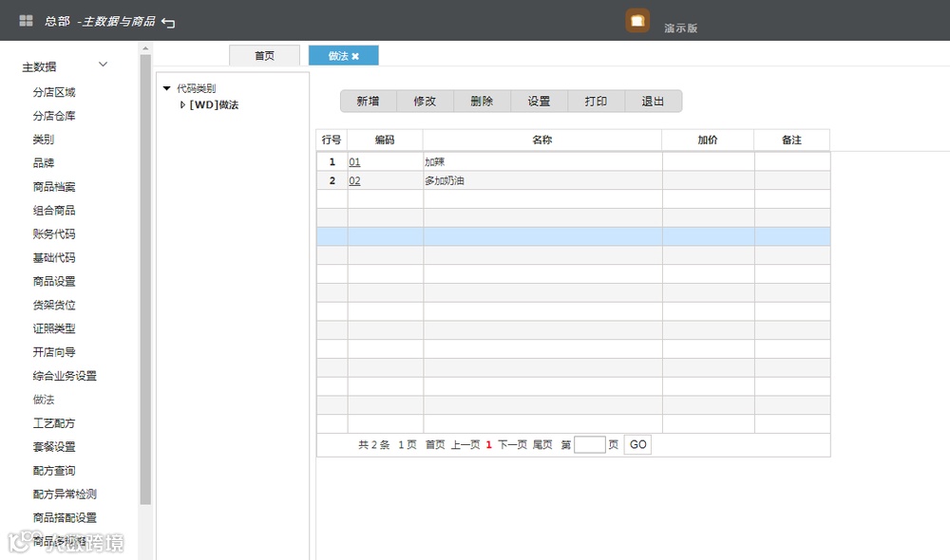
Task: Open 组合商品 in sidebar
Action: click(54, 210)
